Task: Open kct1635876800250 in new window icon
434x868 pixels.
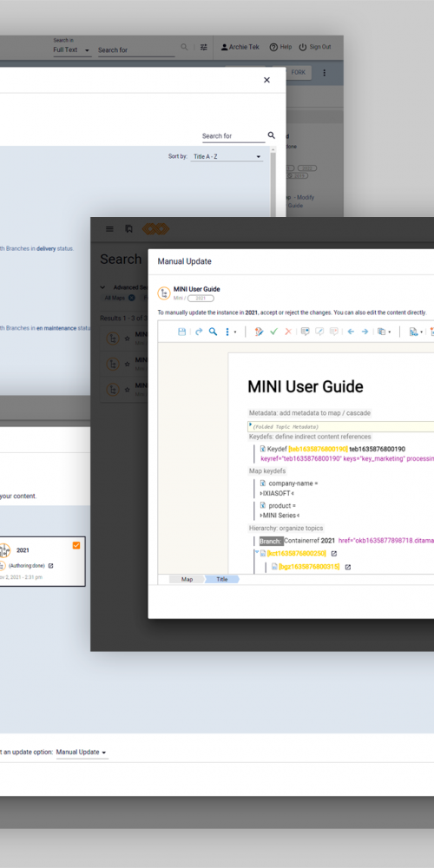Action: 334,553
